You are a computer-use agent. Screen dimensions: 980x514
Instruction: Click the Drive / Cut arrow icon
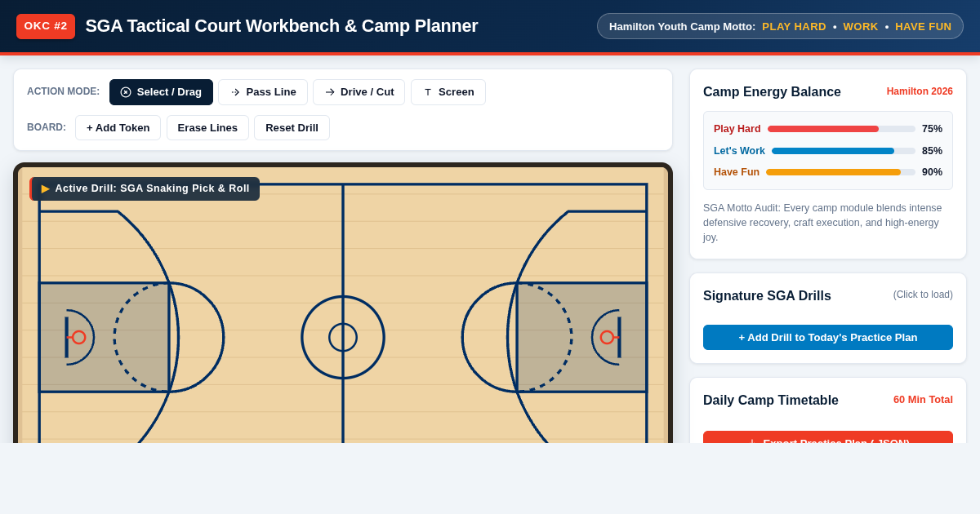[330, 92]
